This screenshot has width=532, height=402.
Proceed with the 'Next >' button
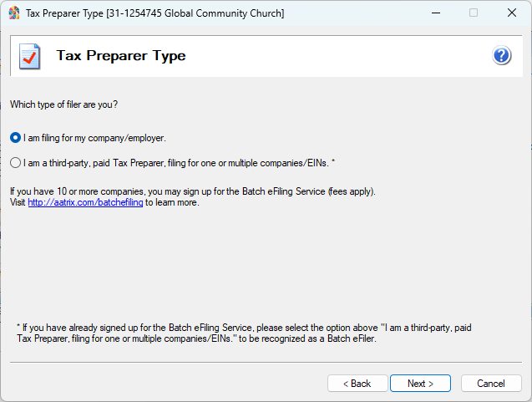(x=420, y=384)
